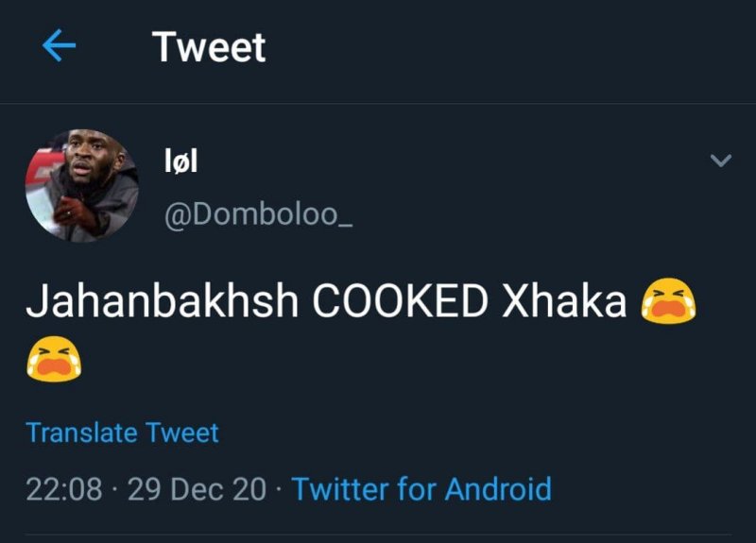Screen dimensions: 756x543
Task: Click the display name "løl"
Action: tap(181, 161)
